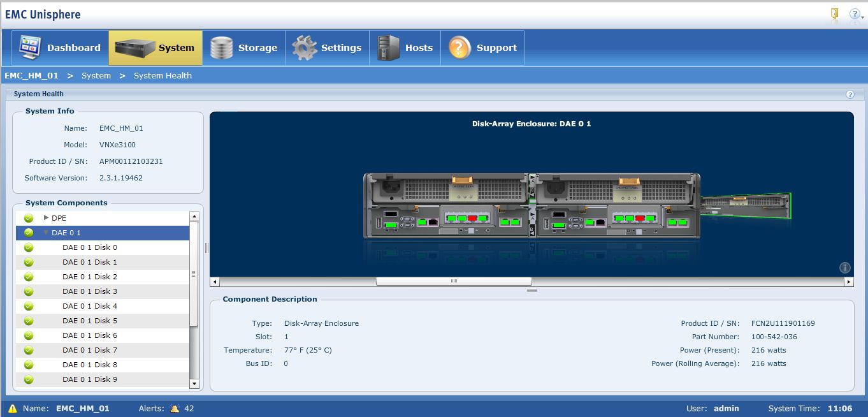Expand the DPE tree node

coord(46,218)
